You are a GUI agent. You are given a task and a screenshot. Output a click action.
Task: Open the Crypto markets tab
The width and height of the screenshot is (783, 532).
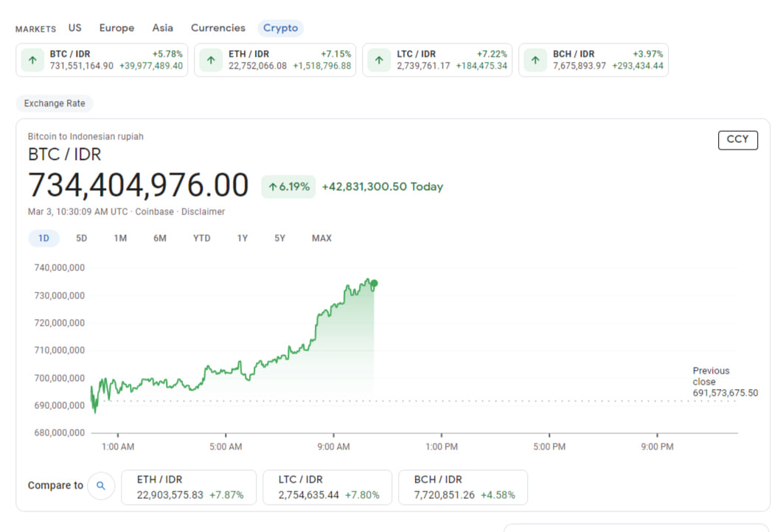coord(281,28)
